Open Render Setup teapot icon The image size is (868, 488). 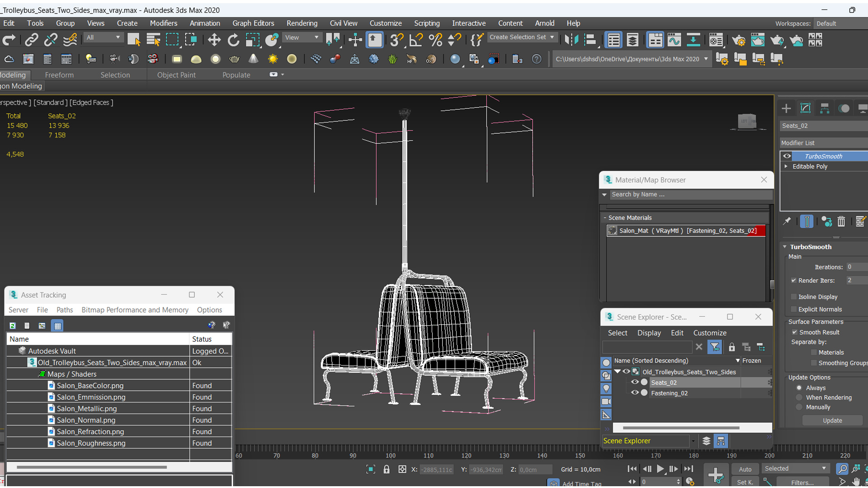coord(739,40)
